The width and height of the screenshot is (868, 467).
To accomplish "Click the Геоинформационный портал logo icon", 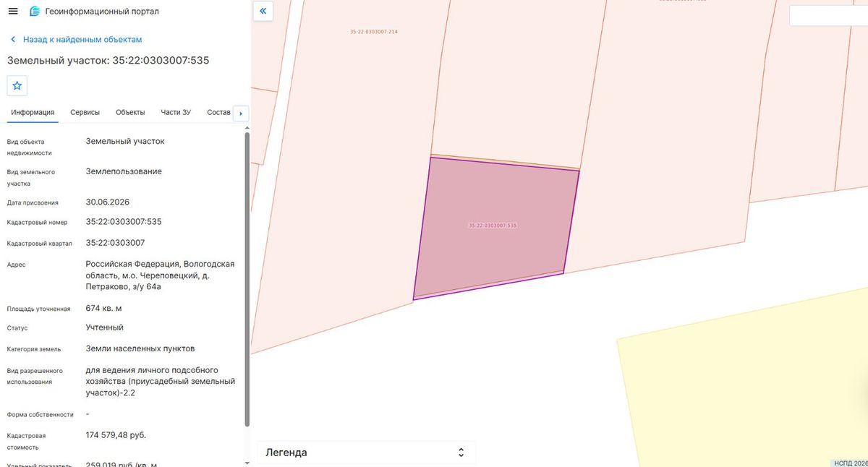I will (35, 12).
